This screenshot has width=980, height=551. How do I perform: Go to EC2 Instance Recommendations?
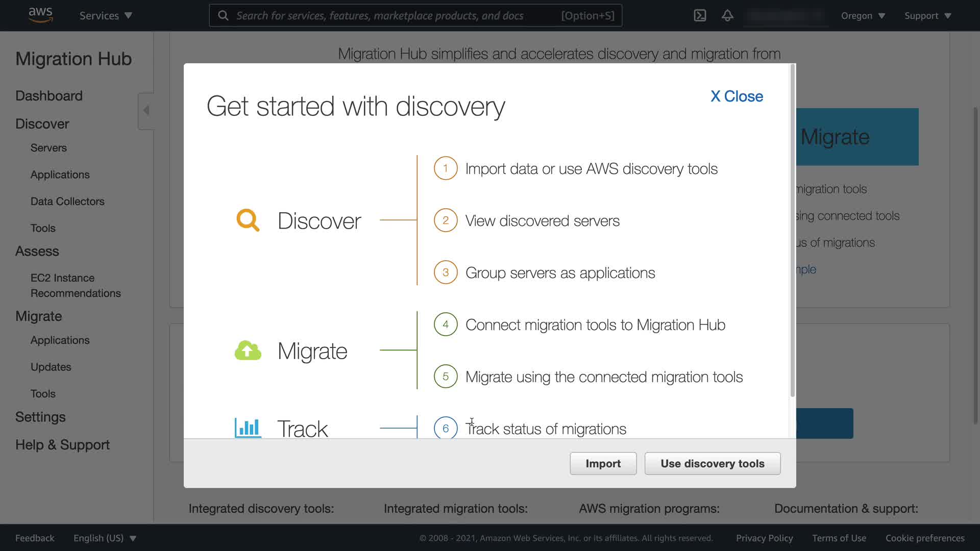coord(76,286)
